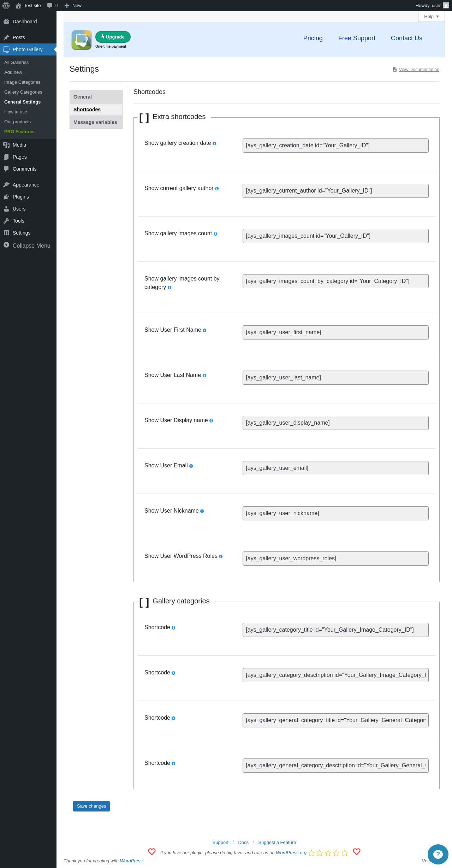Image resolution: width=452 pixels, height=868 pixels.
Task: Click info icon next to Show User Nickname
Action: pyautogui.click(x=202, y=511)
